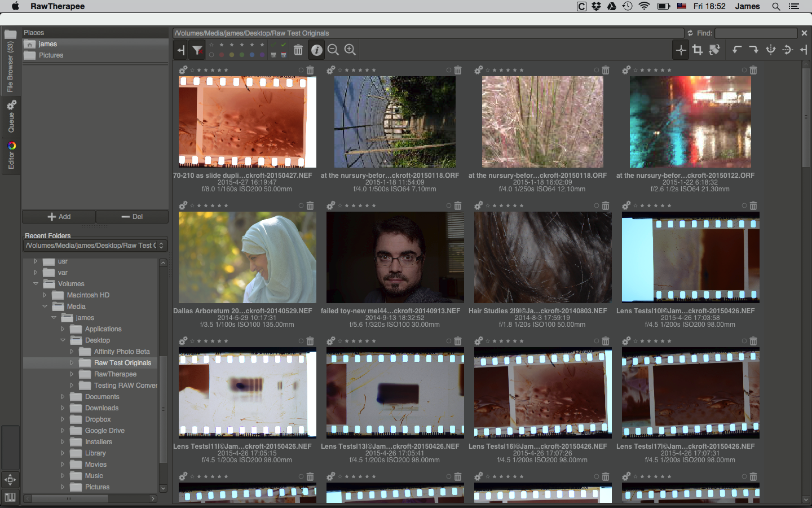The height and width of the screenshot is (508, 812).
Task: Open Spotlight search in menu bar
Action: (776, 6)
